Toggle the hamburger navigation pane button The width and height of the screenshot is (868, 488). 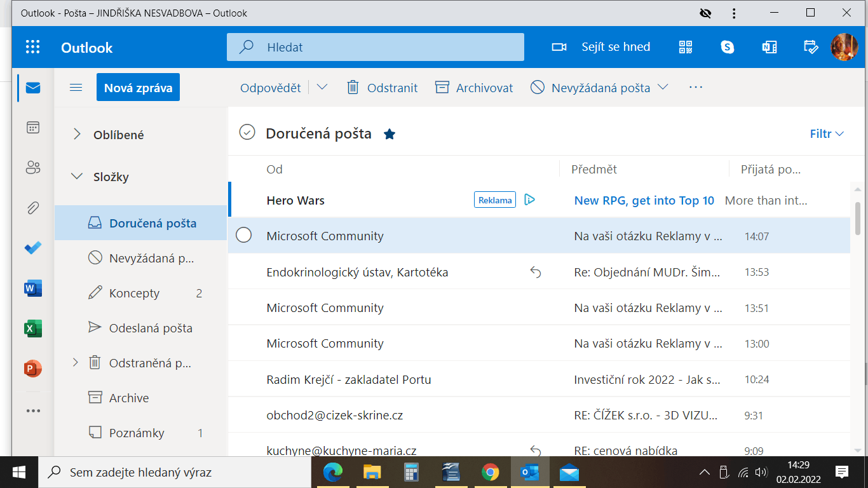coord(76,88)
